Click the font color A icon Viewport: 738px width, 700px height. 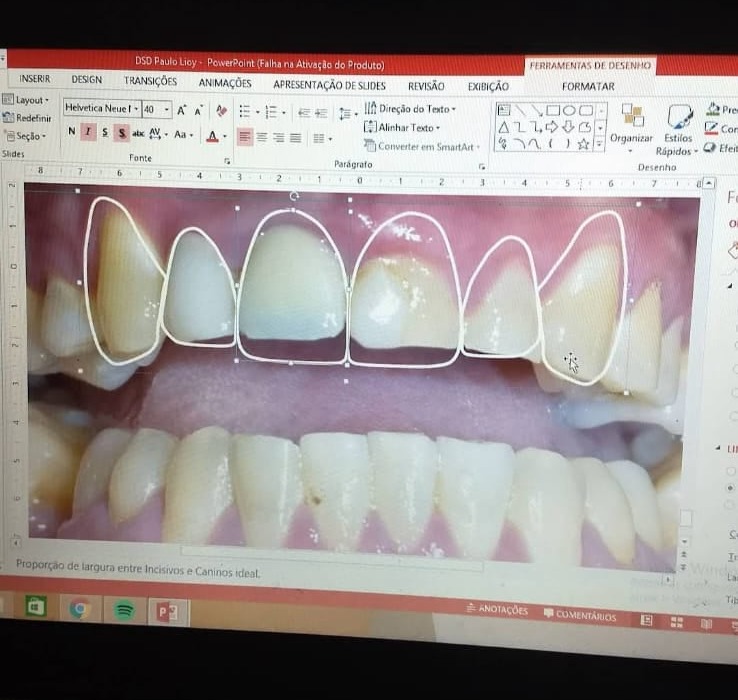[211, 135]
